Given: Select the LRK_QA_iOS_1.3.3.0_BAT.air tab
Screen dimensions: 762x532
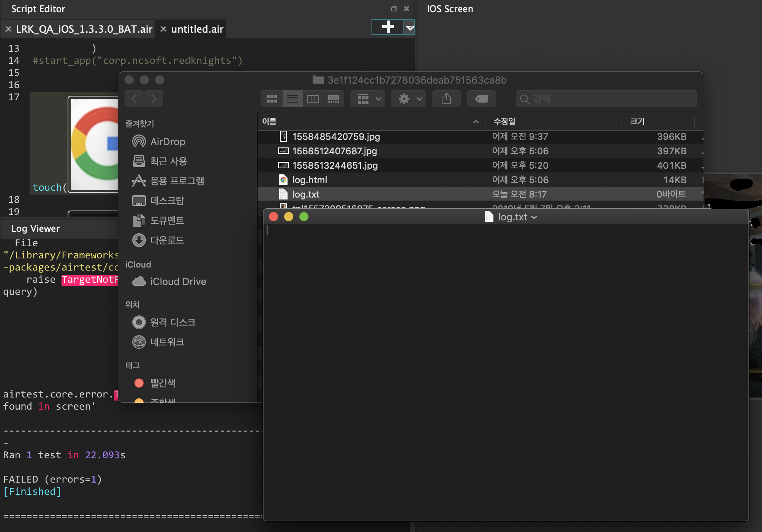Looking at the screenshot, I should (x=84, y=29).
